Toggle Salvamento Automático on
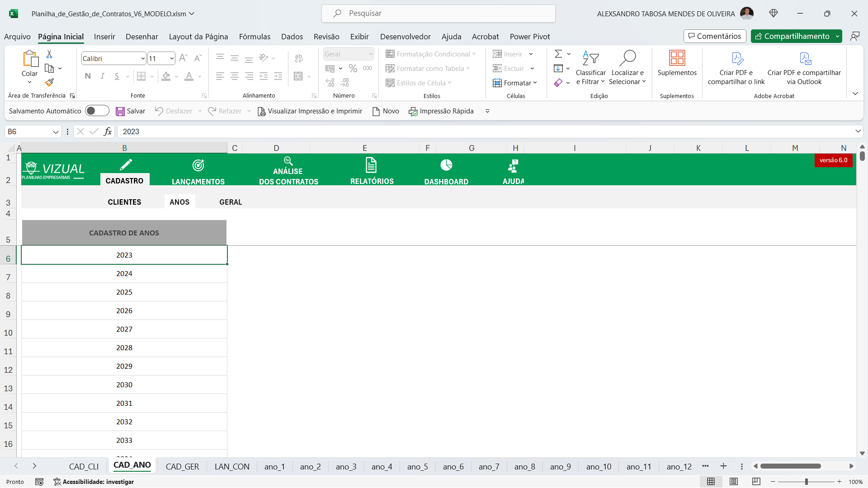Viewport: 868px width, 488px height. tap(97, 110)
